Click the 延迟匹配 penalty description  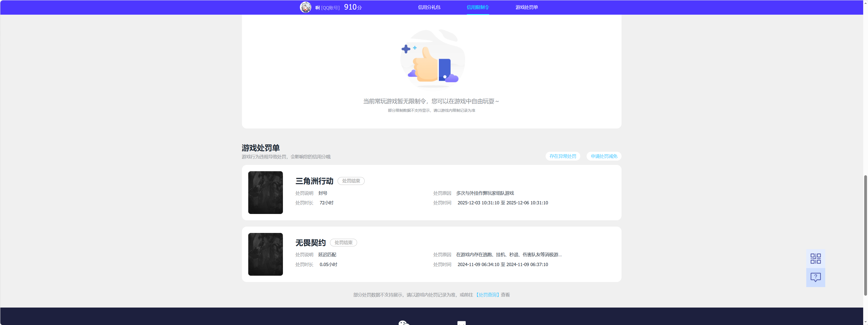(x=327, y=255)
